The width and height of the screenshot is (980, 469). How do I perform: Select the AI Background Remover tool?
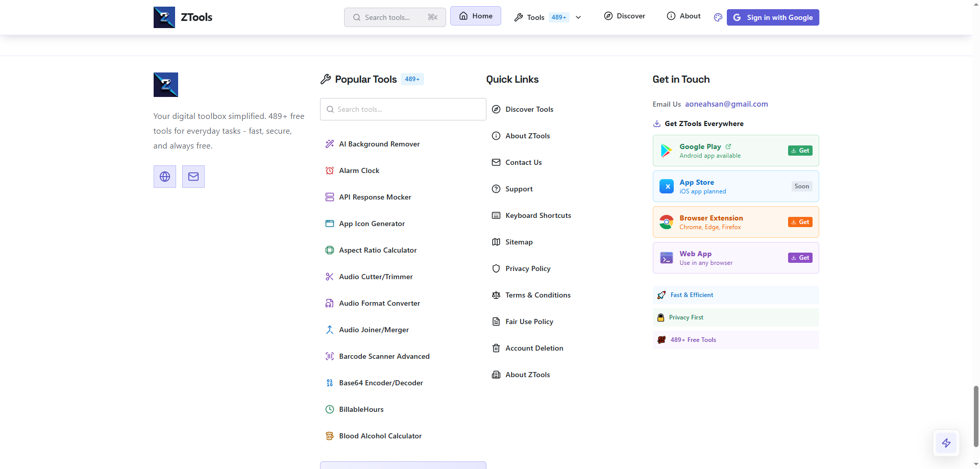[x=379, y=143]
